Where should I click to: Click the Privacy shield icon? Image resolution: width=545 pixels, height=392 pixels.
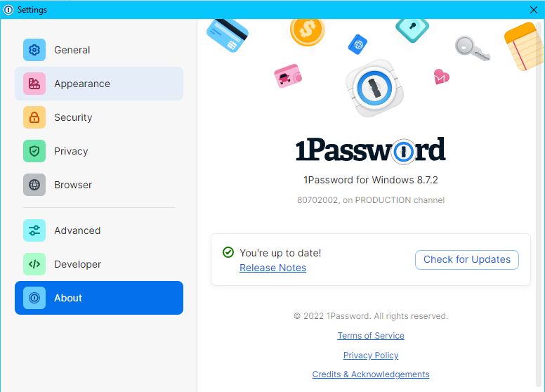click(x=34, y=151)
